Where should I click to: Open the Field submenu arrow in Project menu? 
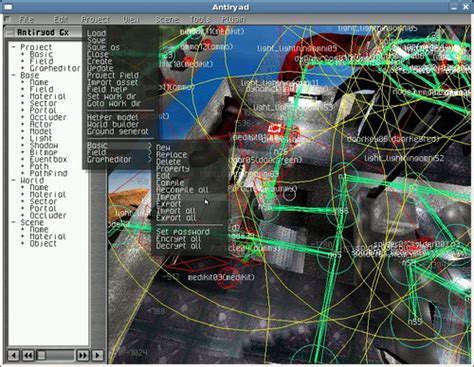tap(150, 152)
